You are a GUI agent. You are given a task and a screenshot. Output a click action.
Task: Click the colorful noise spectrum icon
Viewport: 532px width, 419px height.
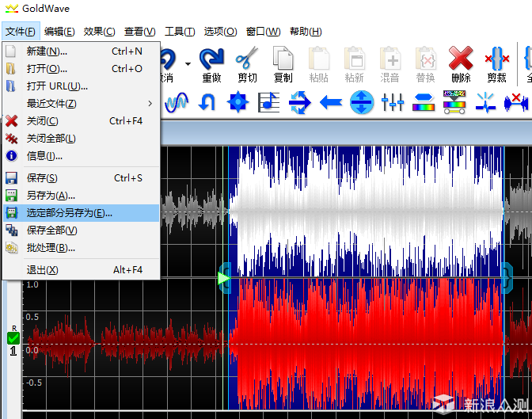(454, 102)
